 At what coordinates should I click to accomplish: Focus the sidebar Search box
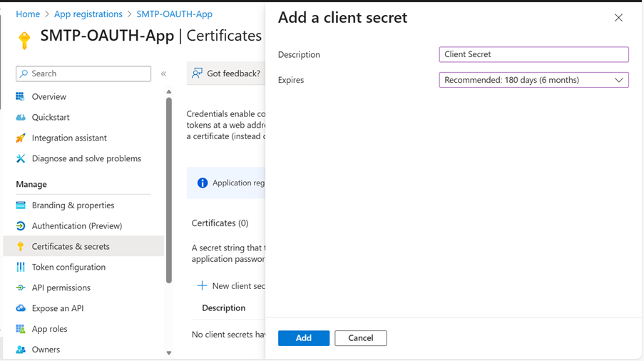83,73
